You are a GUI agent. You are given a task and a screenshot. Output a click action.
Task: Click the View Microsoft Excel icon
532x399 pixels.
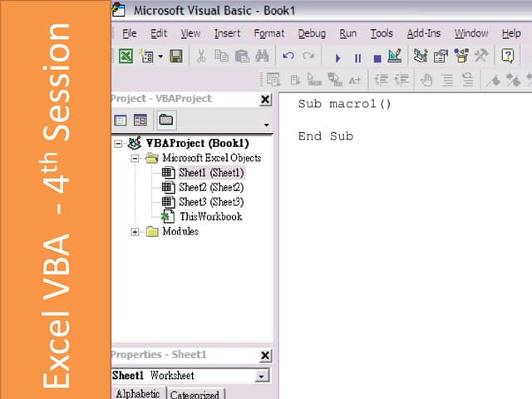(x=126, y=57)
